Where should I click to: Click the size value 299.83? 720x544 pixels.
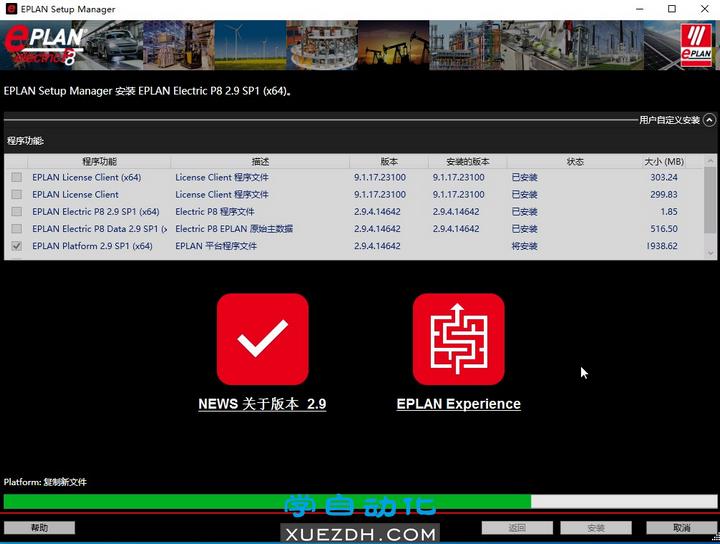click(x=664, y=195)
